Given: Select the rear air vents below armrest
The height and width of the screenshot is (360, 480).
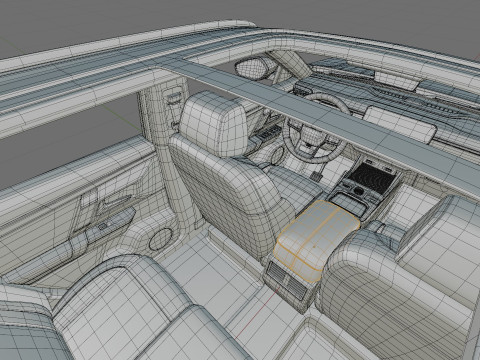Looking at the screenshot, I should [x=287, y=280].
